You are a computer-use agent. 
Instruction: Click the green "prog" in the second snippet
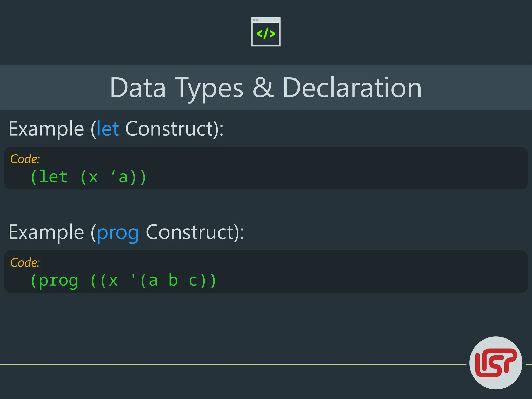click(x=58, y=281)
